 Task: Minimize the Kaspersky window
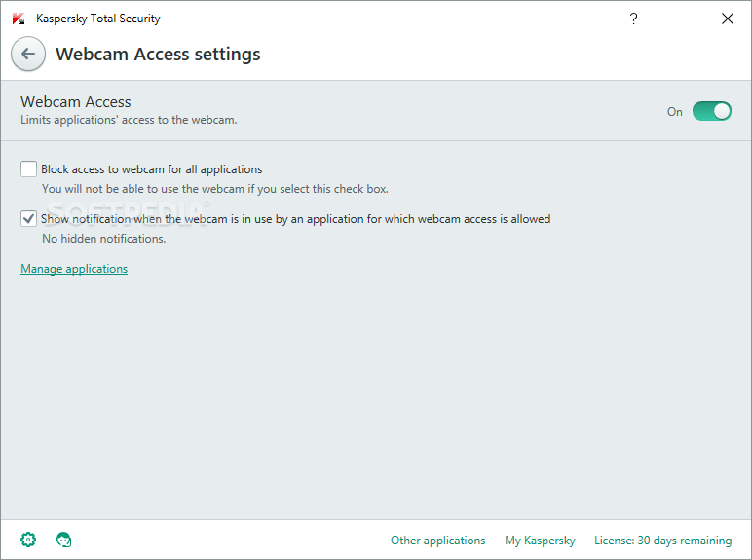[x=681, y=19]
